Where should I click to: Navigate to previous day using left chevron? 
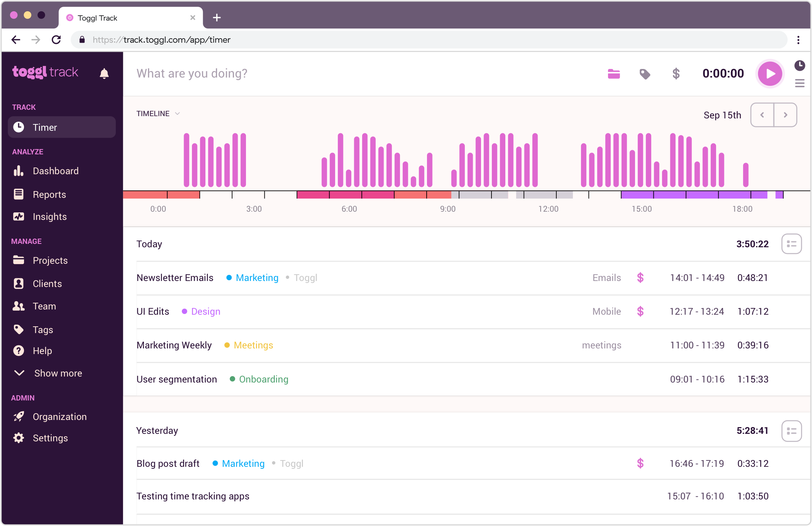pyautogui.click(x=762, y=115)
